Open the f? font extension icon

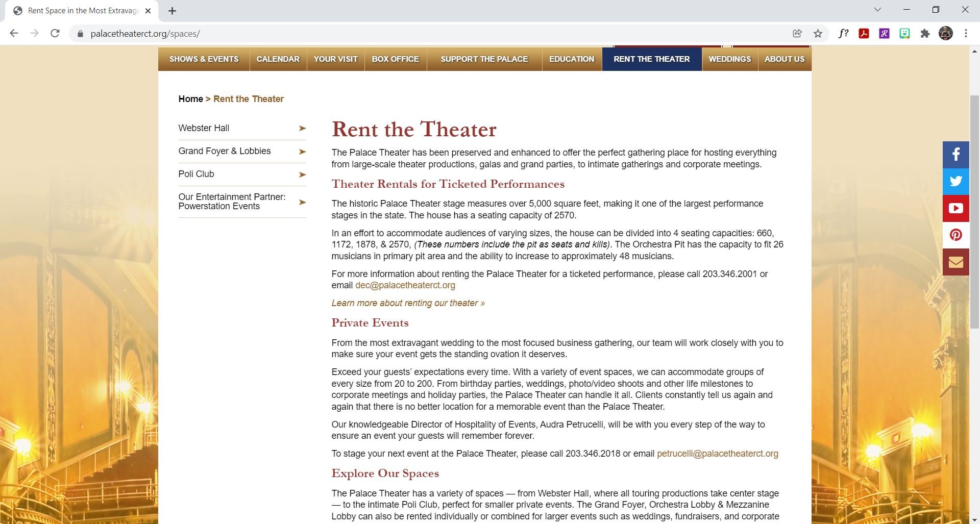tap(843, 33)
